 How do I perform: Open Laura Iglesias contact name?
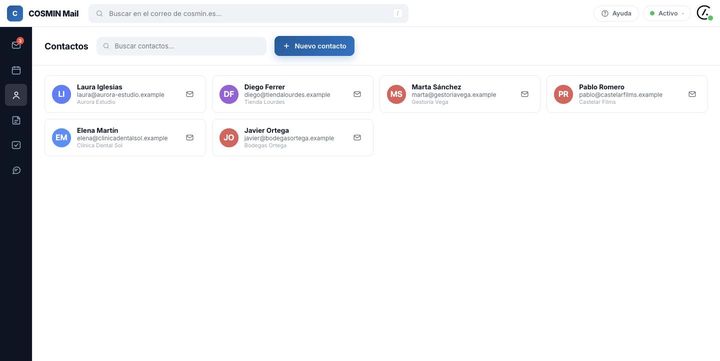click(99, 87)
